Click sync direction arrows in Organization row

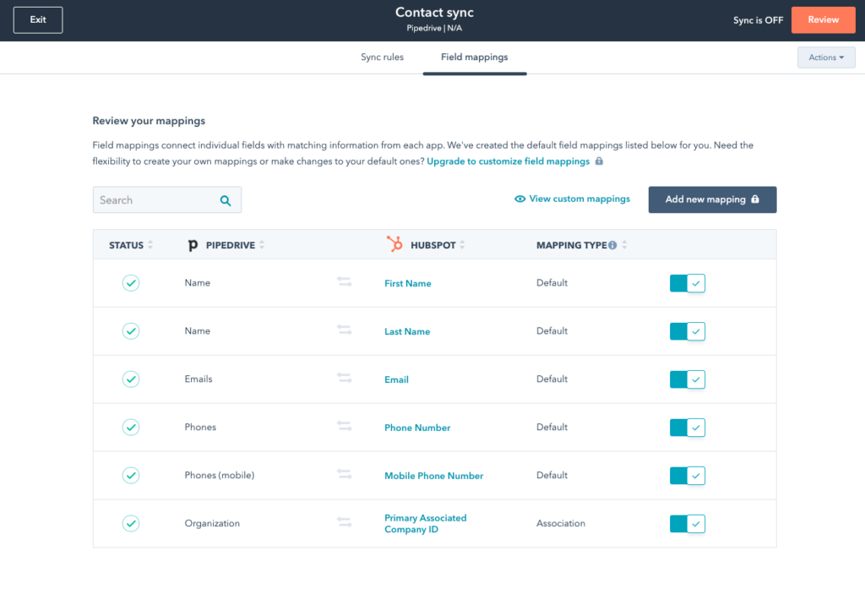click(345, 522)
